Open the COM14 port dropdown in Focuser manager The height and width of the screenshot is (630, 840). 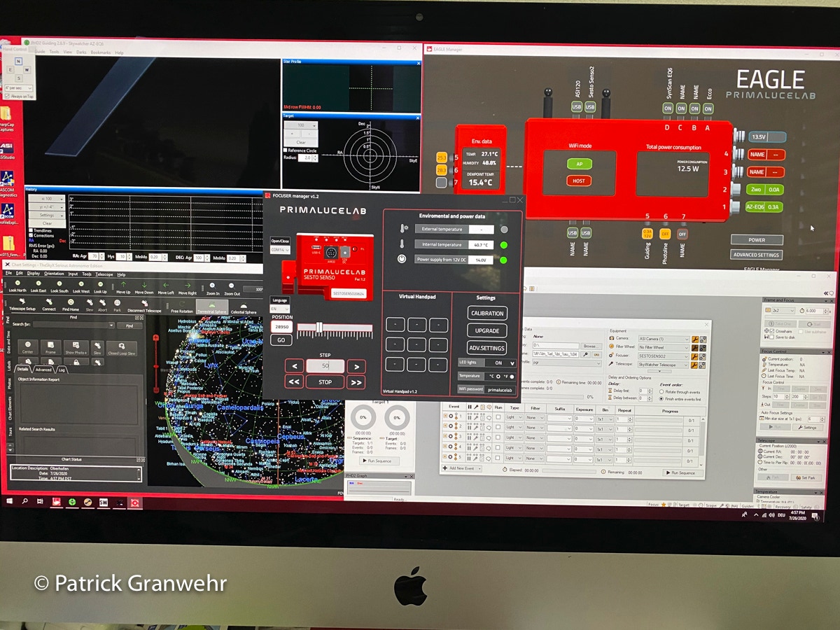point(280,249)
